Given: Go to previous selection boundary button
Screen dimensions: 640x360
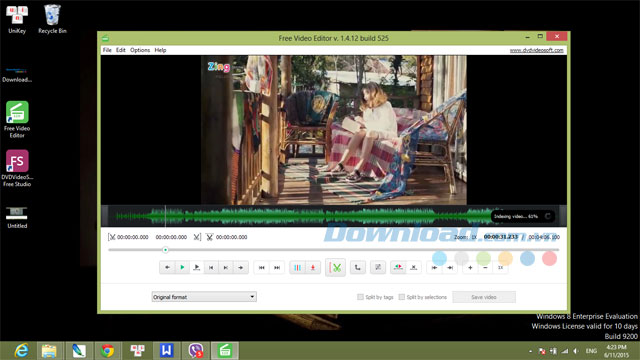Looking at the screenshot, I should [435, 267].
